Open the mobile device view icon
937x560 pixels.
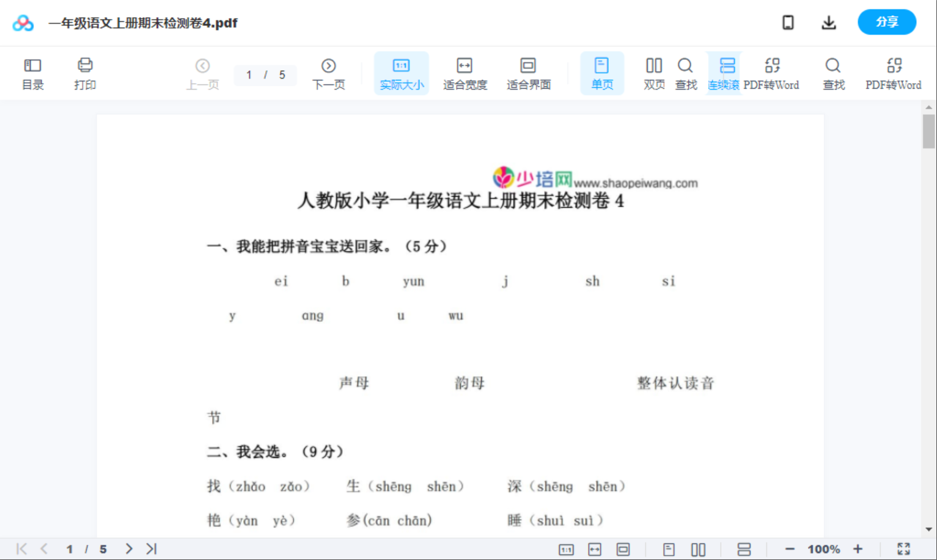[x=788, y=22]
